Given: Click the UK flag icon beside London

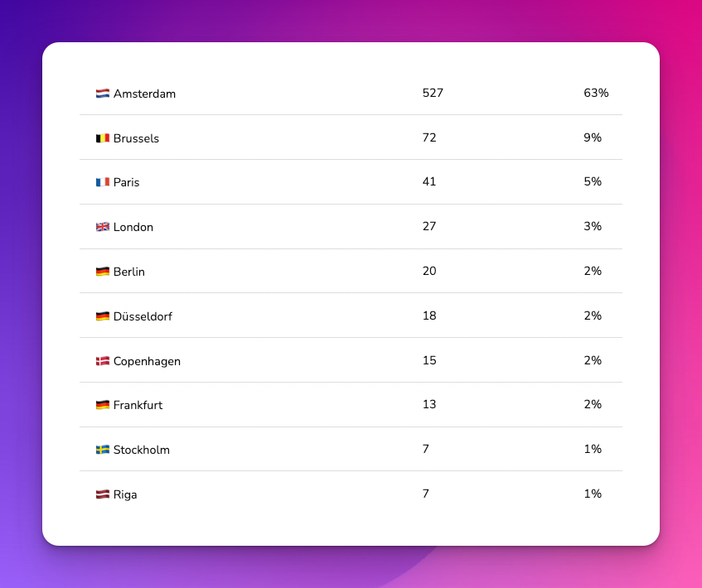Looking at the screenshot, I should 103,227.
